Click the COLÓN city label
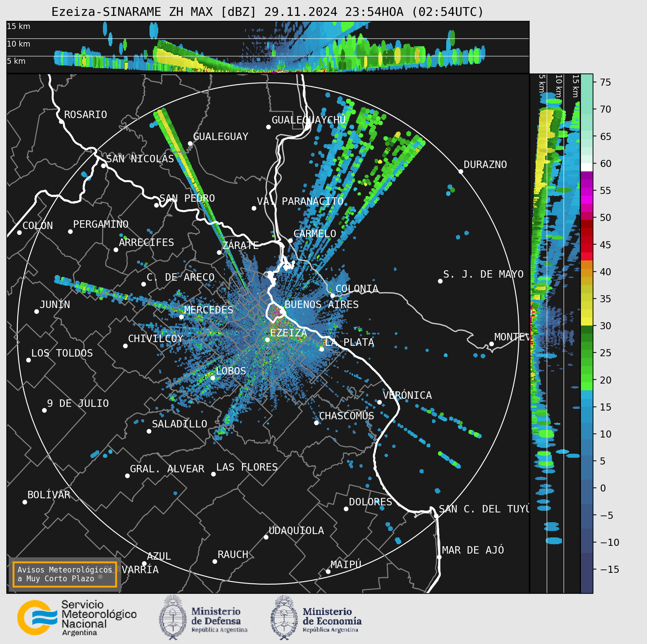The image size is (647, 644). click(37, 225)
